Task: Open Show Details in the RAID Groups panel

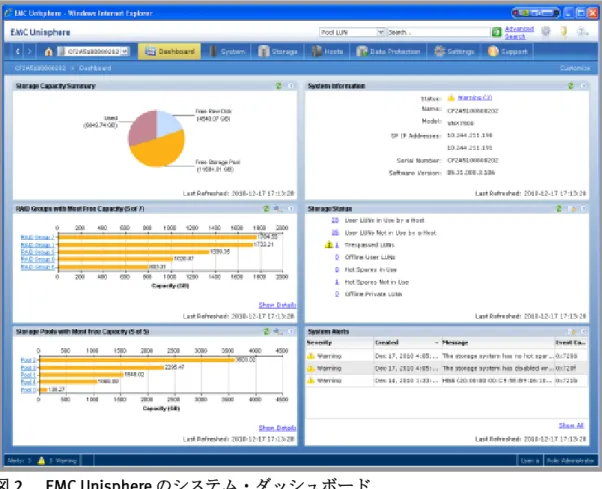Action: click(277, 305)
